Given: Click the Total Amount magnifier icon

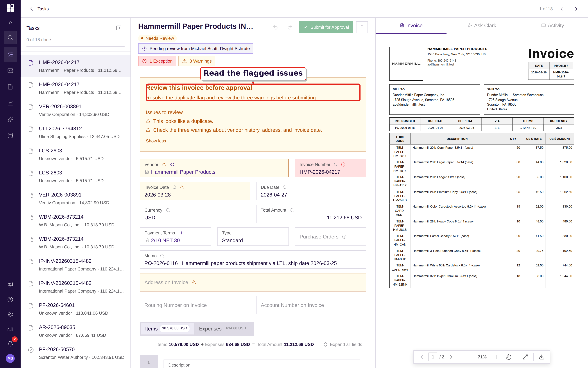Looking at the screenshot, I should point(292,210).
